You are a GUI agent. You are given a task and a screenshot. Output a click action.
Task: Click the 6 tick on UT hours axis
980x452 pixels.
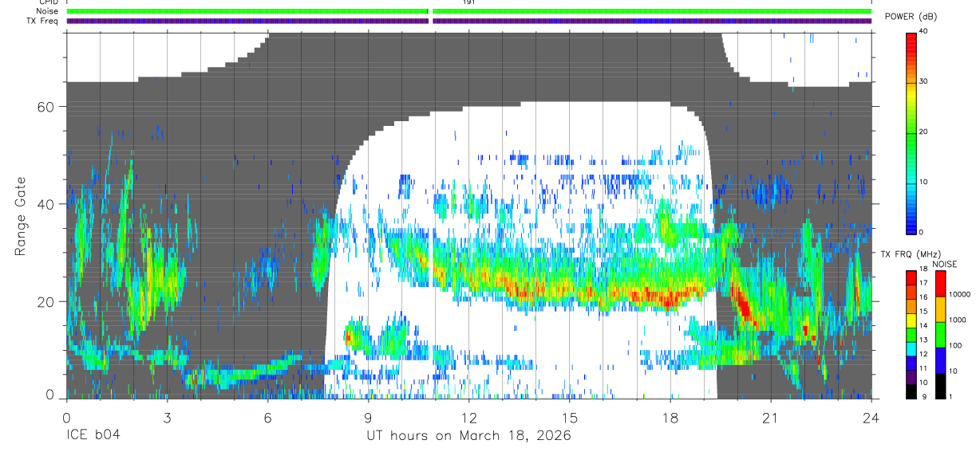coord(267,417)
